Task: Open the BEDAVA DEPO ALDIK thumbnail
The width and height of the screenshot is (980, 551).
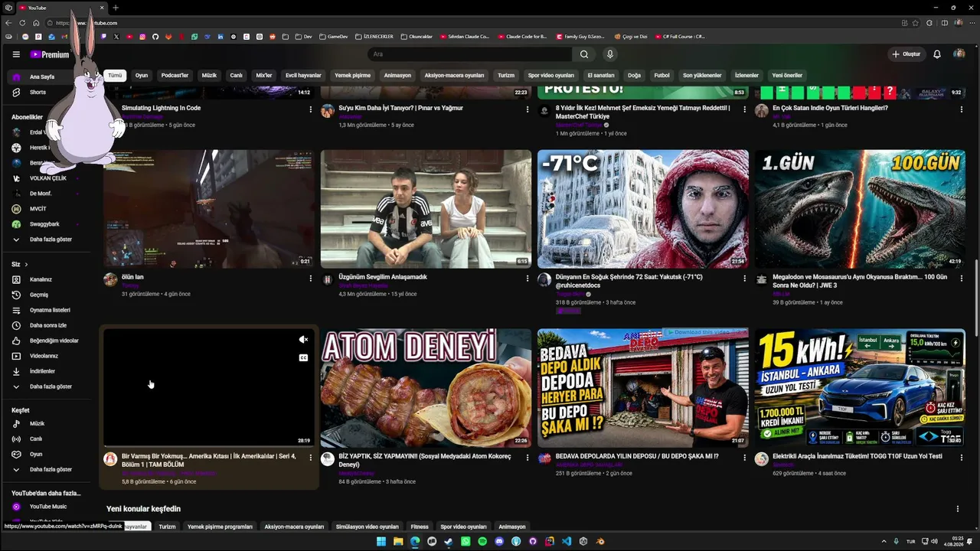Action: pyautogui.click(x=643, y=388)
